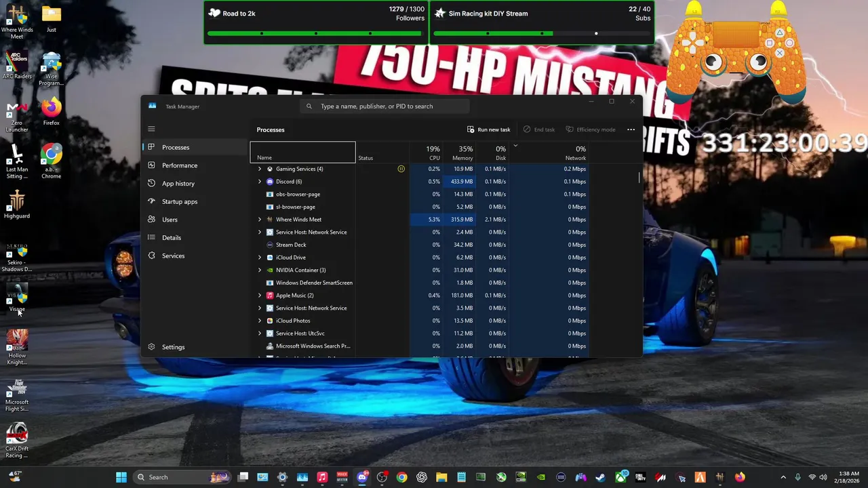Click the End task button
The width and height of the screenshot is (868, 488).
pos(539,129)
